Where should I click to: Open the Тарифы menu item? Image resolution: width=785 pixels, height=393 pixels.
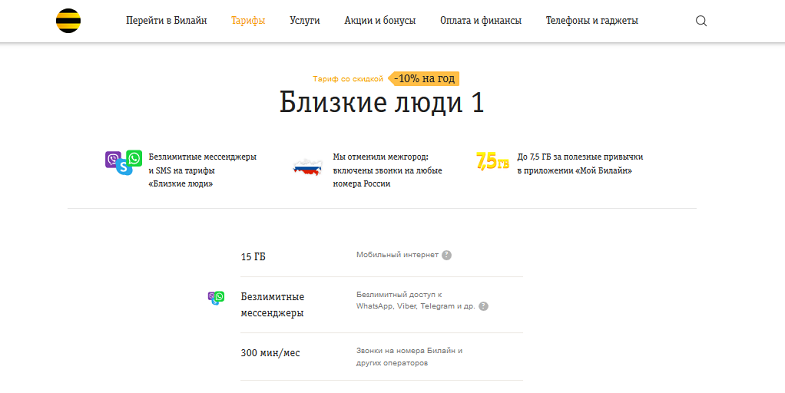pos(248,21)
